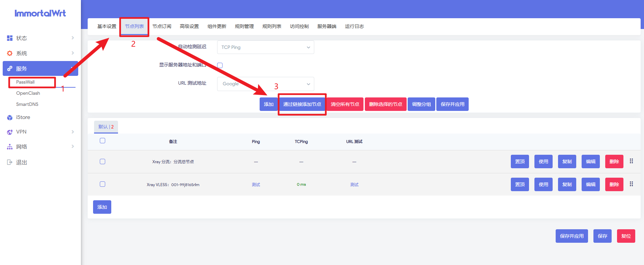Switch to the 节点订阅 tab
Image resolution: width=644 pixels, height=265 pixels.
pyautogui.click(x=162, y=26)
